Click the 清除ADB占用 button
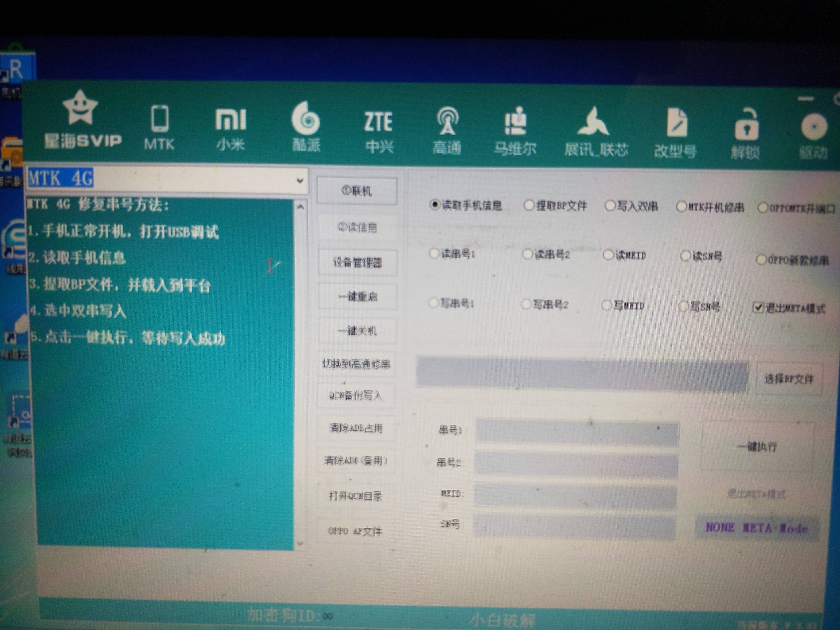Screen dimensions: 840x630 pyautogui.click(x=356, y=428)
